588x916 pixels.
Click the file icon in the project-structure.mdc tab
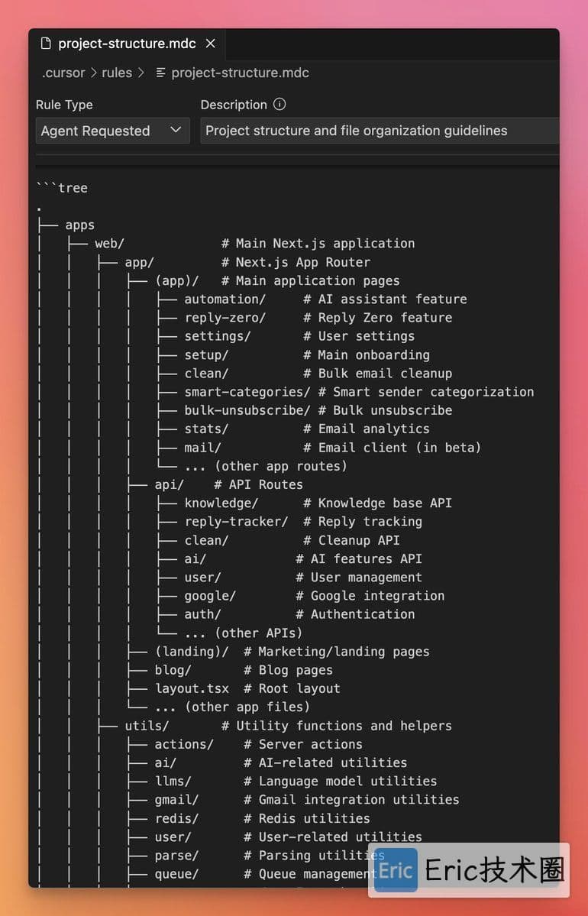(x=46, y=44)
